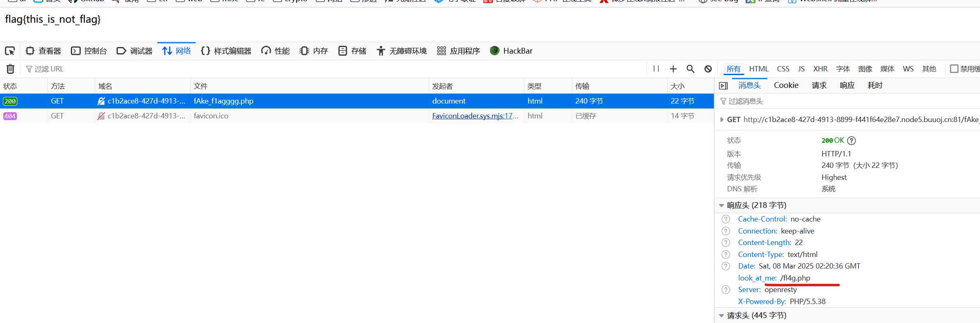Open network search magnifier icon
The height and width of the screenshot is (323, 980).
point(690,69)
